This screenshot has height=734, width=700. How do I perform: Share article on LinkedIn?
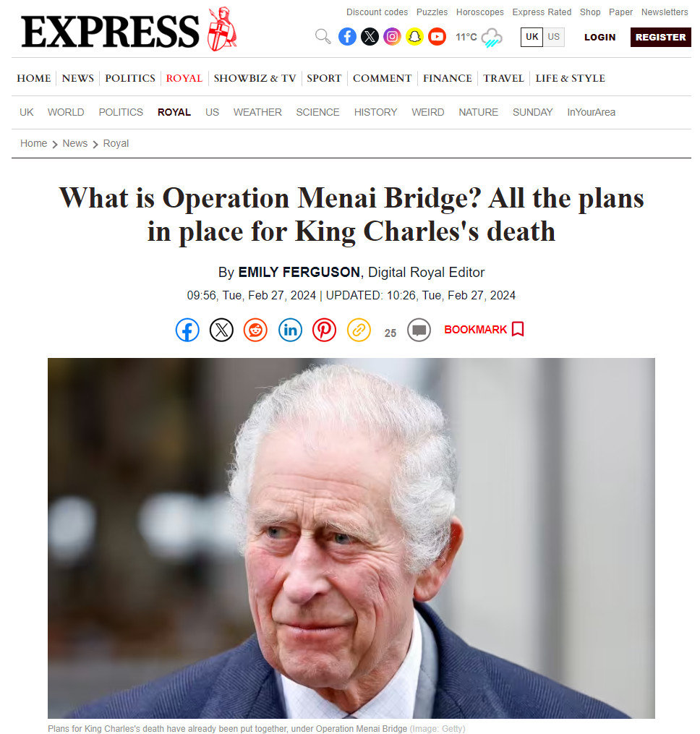coord(290,330)
